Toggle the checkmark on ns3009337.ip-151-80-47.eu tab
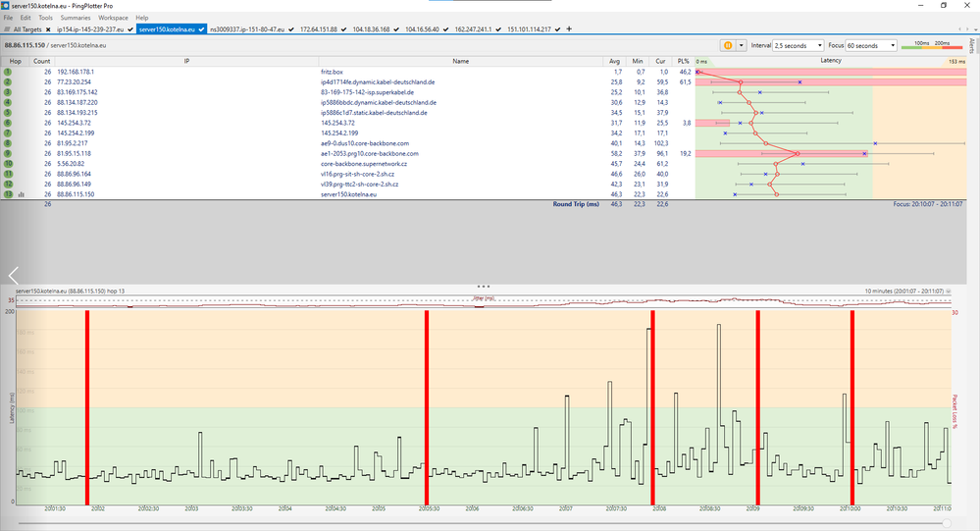Viewport: 980px width, 531px height. coord(291,29)
